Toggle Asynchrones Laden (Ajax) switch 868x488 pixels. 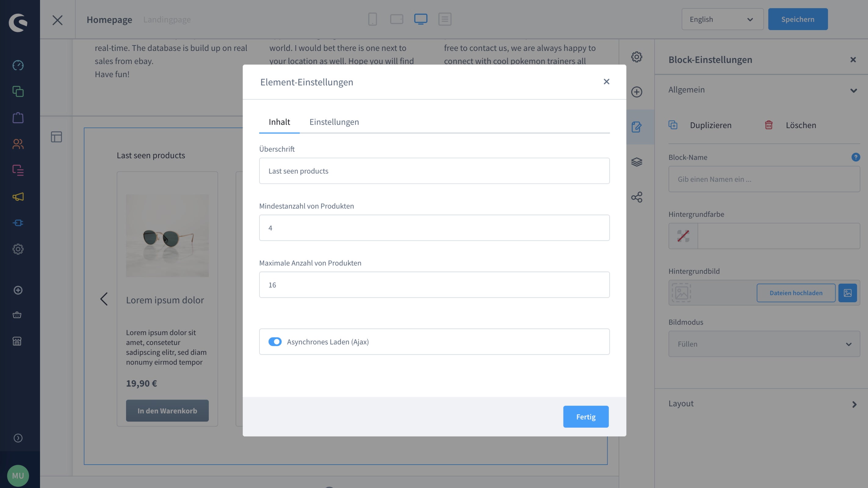(275, 342)
